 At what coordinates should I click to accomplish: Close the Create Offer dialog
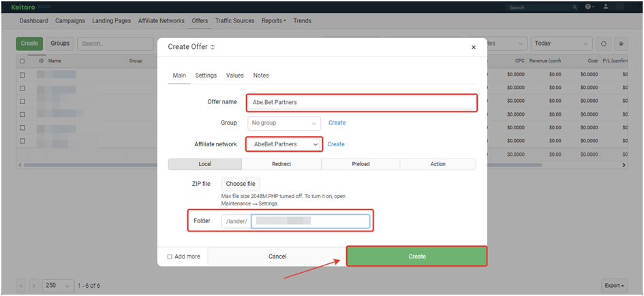(473, 47)
